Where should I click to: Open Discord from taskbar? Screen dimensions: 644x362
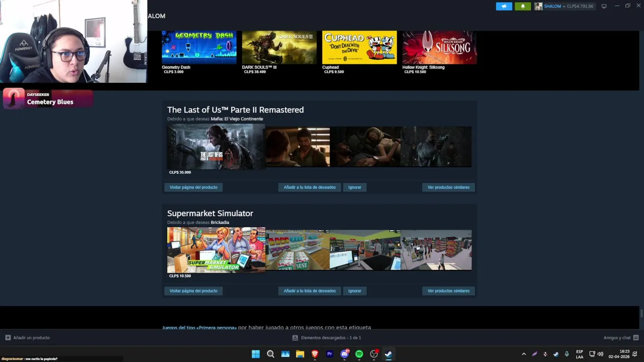[345, 354]
